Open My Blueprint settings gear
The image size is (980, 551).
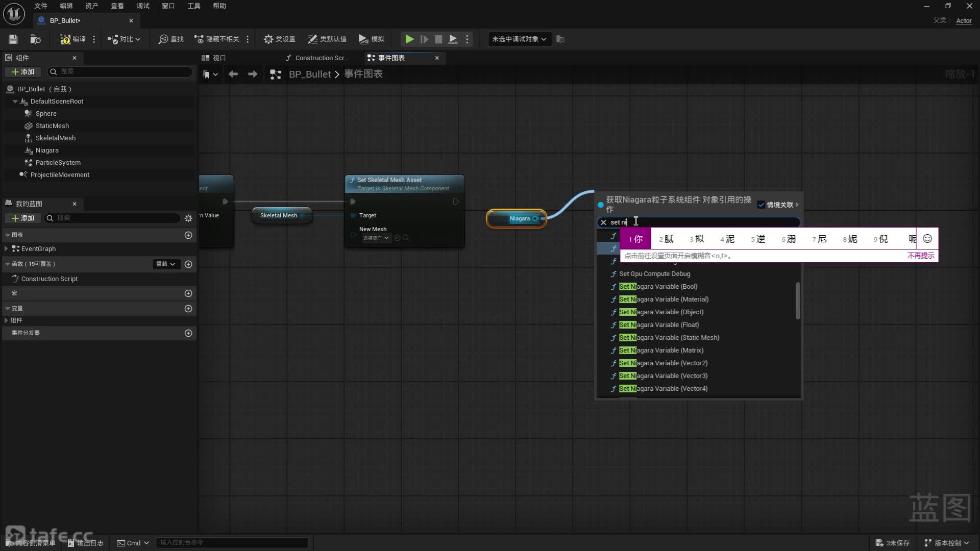click(x=188, y=218)
